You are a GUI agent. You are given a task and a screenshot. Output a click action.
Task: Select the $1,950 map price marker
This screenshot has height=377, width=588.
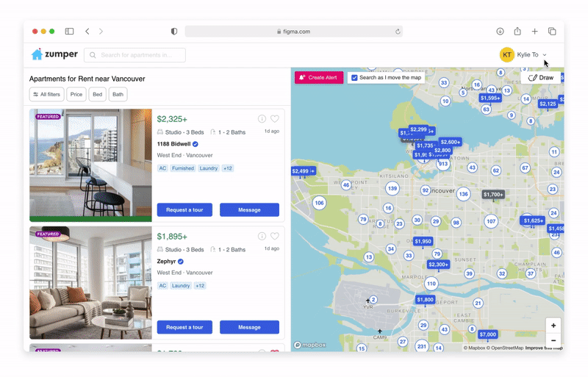coord(423,241)
